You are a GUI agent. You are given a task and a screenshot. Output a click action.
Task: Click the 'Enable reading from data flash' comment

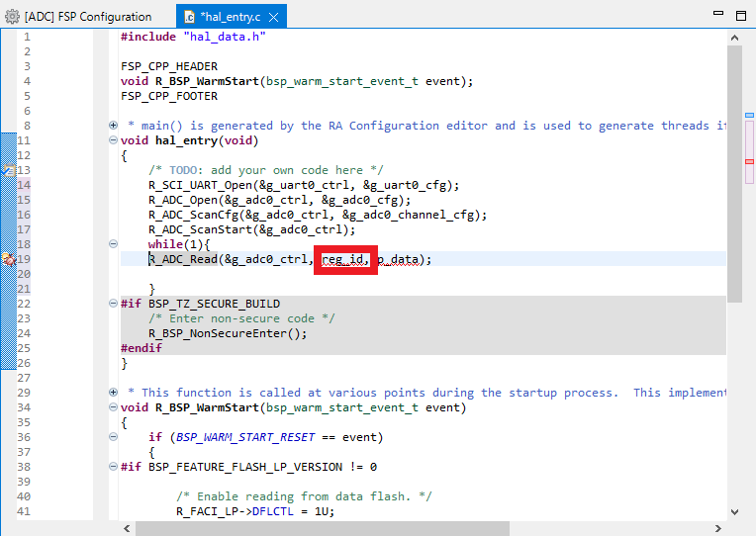click(304, 496)
